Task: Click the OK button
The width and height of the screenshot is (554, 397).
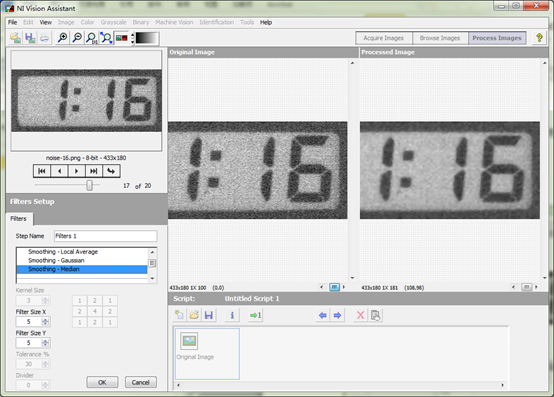Action: 102,382
